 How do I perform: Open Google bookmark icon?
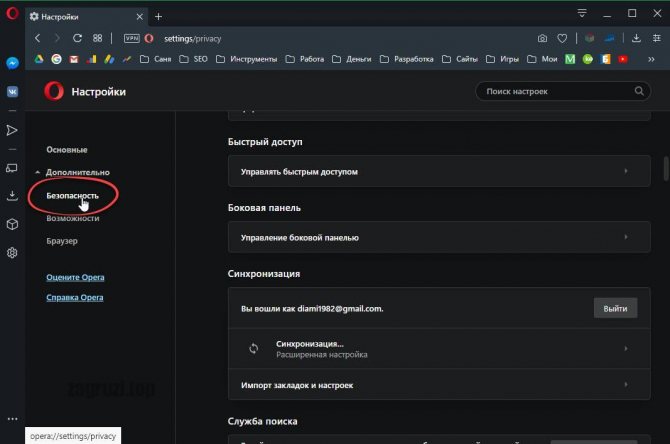(56, 59)
